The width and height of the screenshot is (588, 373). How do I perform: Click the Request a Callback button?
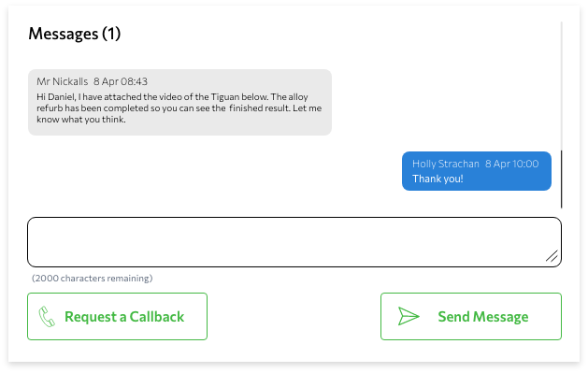pos(118,317)
